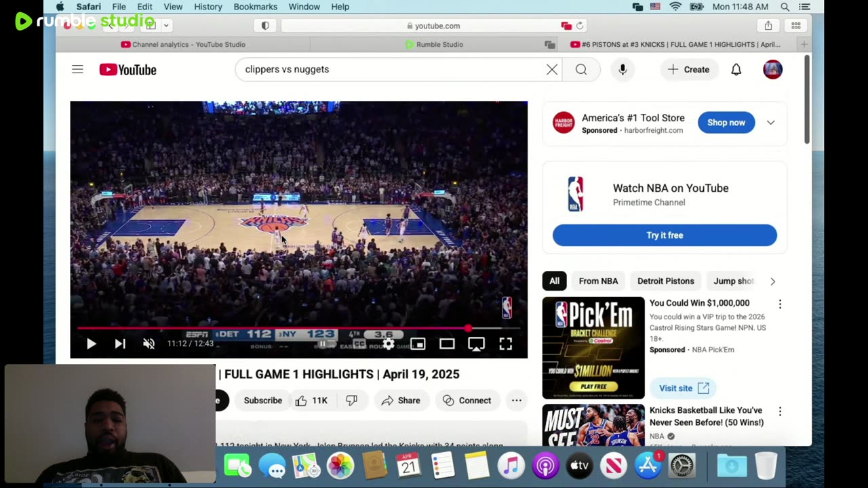
Task: Click Shop now on Harbor Freight ad
Action: click(726, 123)
